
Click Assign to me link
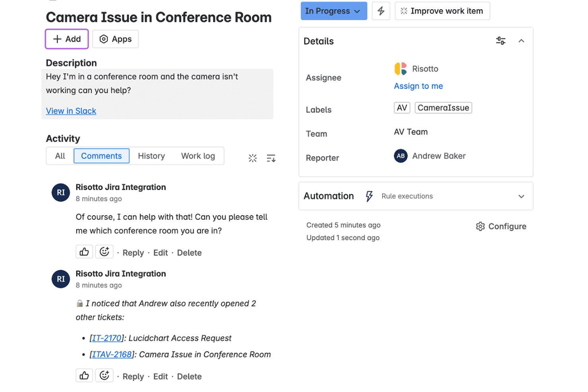[418, 86]
